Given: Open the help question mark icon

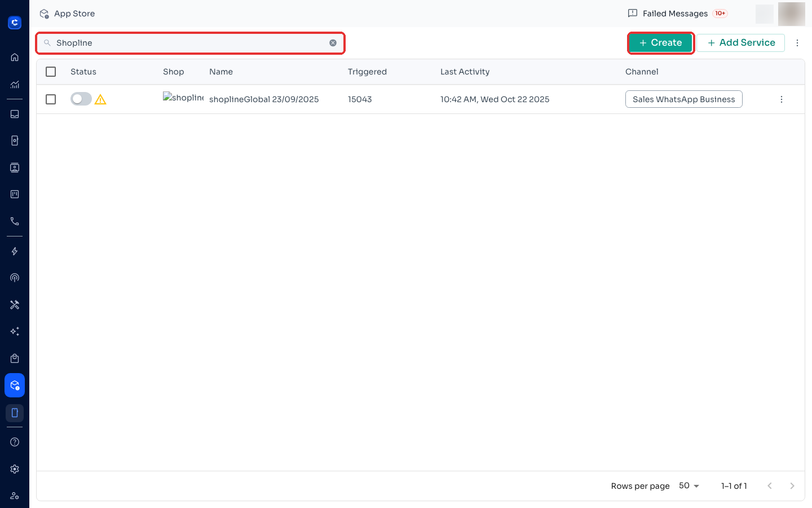Looking at the screenshot, I should click(x=15, y=442).
